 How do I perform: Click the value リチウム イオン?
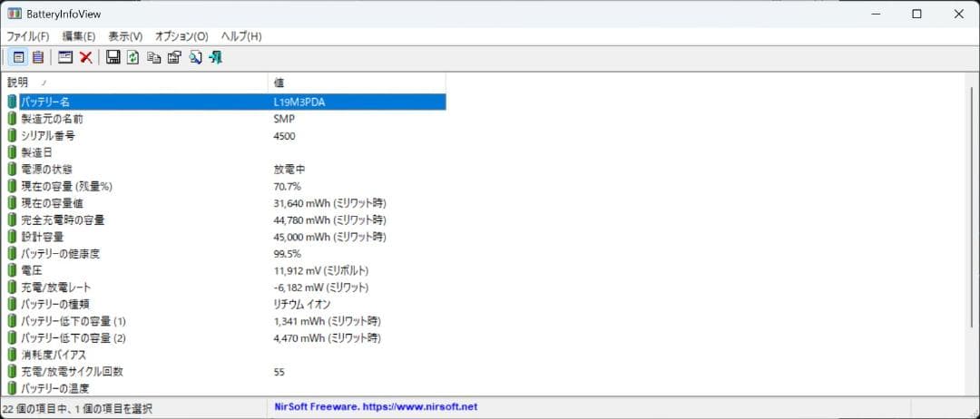click(302, 304)
